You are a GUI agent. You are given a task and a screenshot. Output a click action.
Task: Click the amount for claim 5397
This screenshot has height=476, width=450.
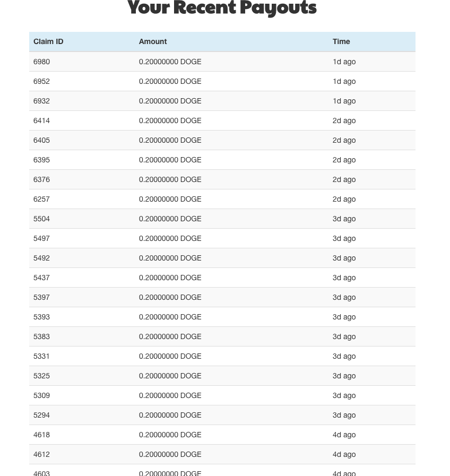(x=170, y=297)
